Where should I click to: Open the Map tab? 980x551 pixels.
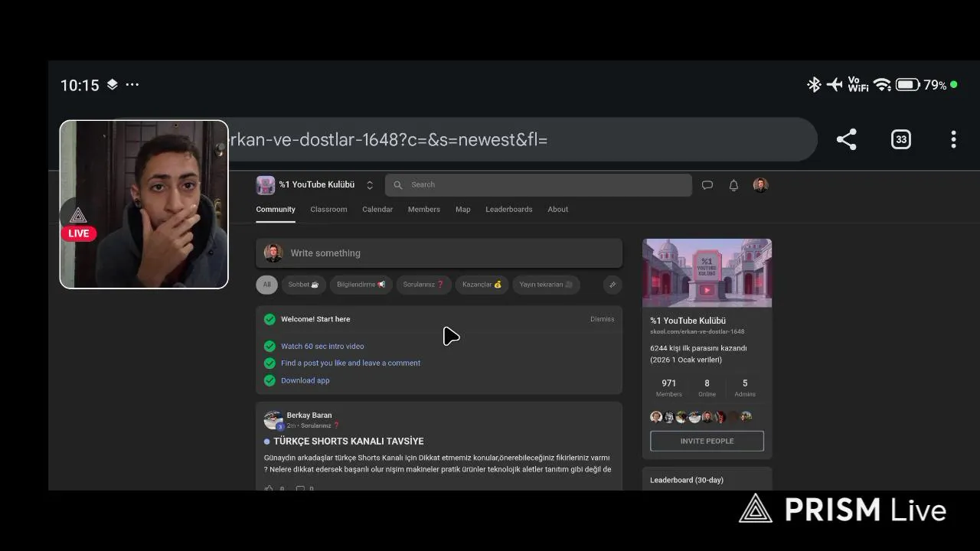(462, 209)
